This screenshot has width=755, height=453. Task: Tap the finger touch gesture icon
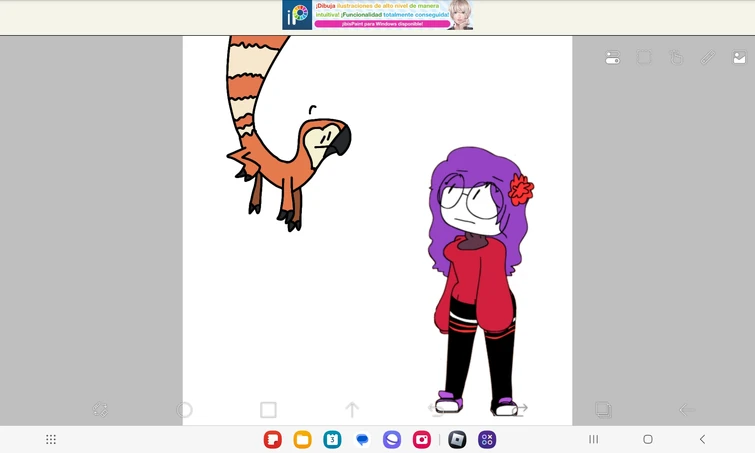676,58
